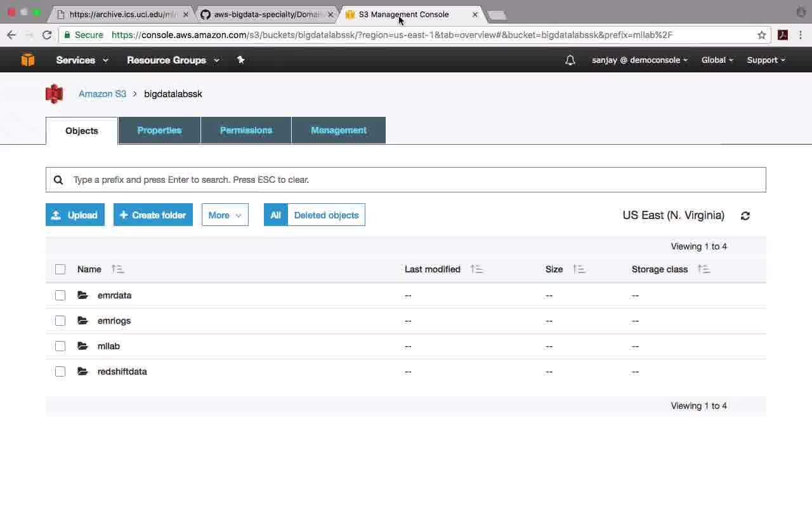Show All objects view

pyautogui.click(x=275, y=215)
